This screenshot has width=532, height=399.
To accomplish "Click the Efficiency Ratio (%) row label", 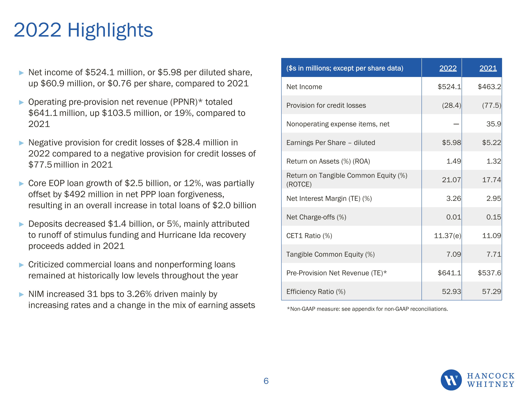I will pos(315,292).
